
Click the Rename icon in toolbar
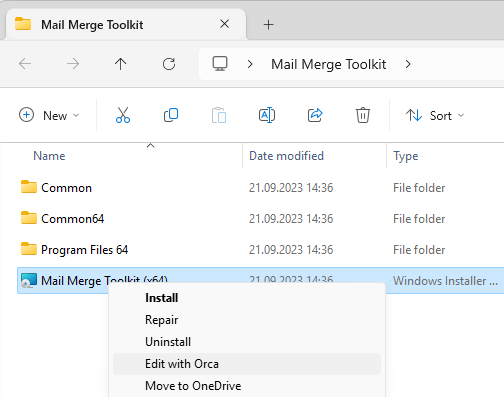coord(267,115)
